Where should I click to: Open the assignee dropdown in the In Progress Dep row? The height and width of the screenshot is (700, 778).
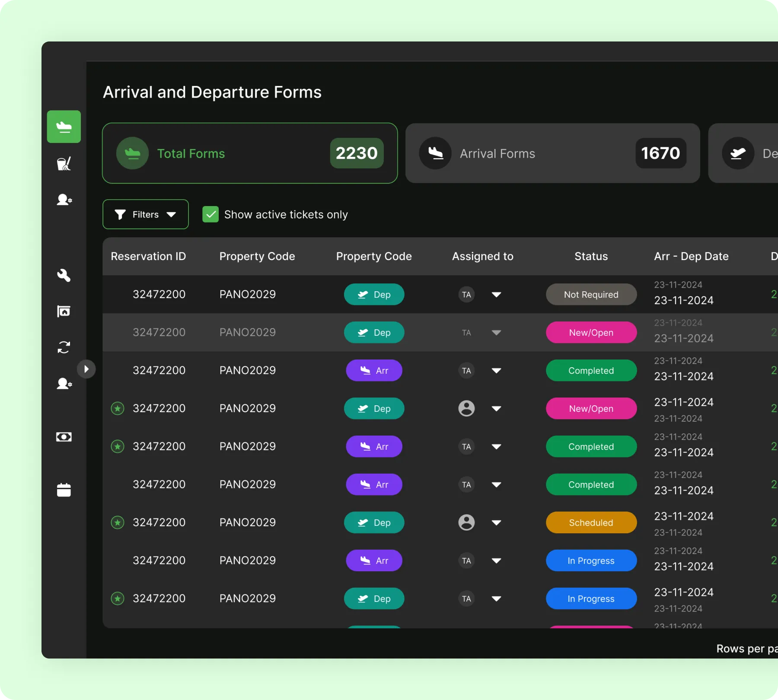click(x=497, y=599)
